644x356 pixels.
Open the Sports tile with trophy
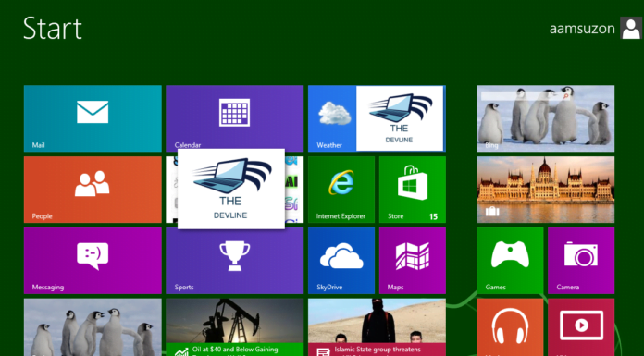234,261
